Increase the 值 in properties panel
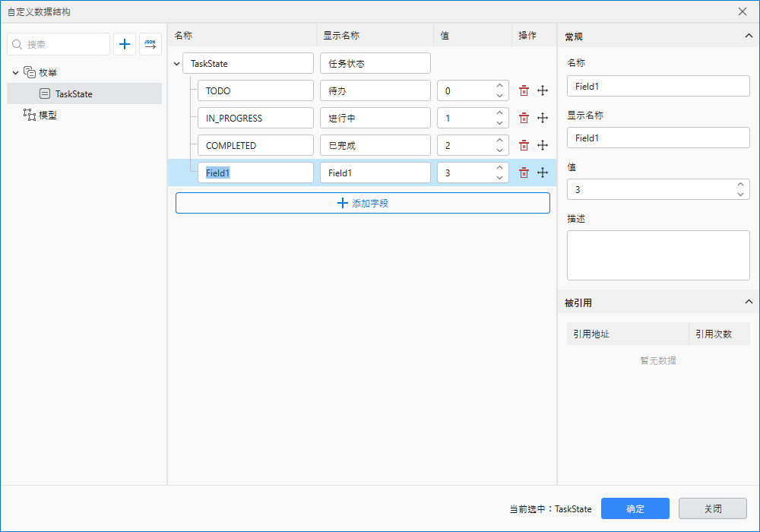The height and width of the screenshot is (532, 760). pyautogui.click(x=740, y=185)
